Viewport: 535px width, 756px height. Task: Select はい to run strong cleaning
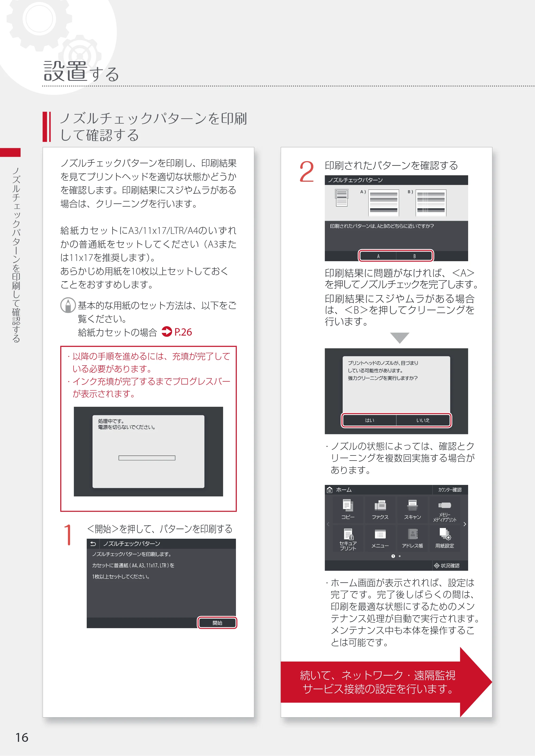click(x=370, y=420)
